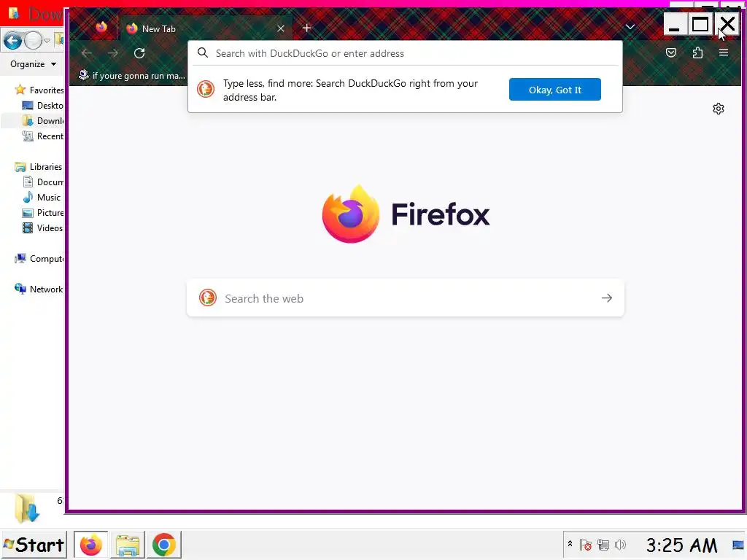Open the Extensions puzzle icon

[x=697, y=52]
